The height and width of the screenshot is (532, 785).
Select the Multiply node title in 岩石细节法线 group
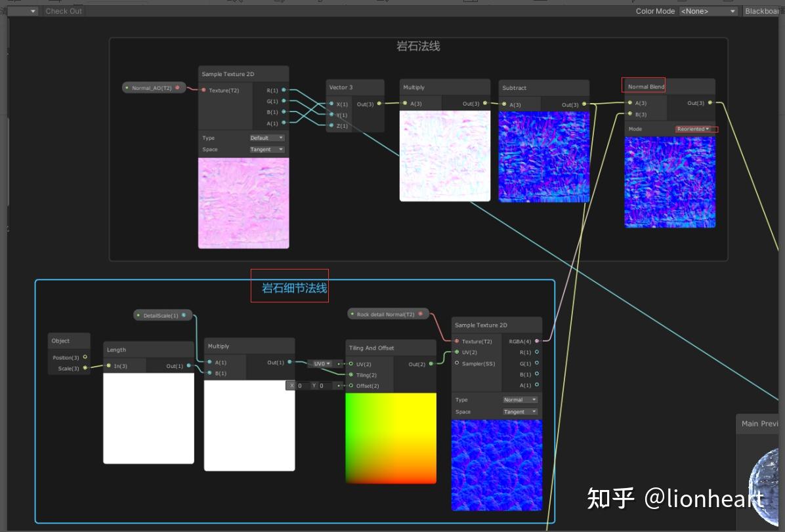click(219, 346)
